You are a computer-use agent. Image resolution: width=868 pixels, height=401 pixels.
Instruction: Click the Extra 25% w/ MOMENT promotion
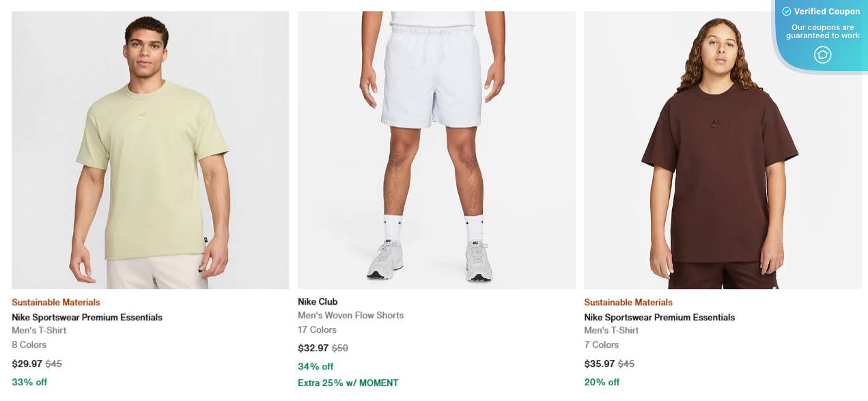click(348, 383)
